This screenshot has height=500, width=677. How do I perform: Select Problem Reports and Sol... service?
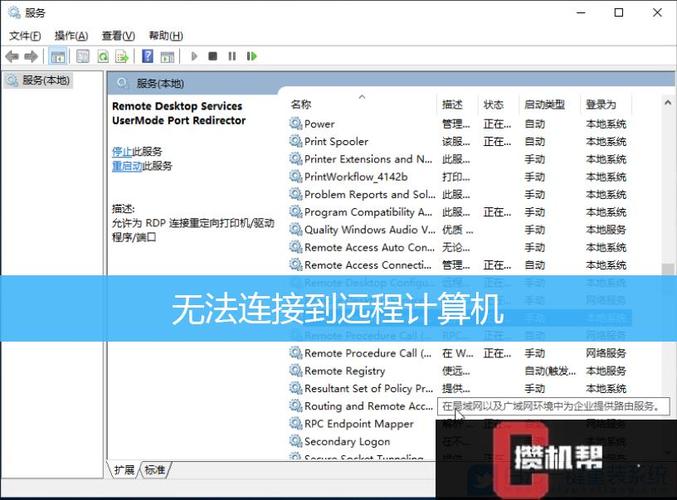pos(460,195)
